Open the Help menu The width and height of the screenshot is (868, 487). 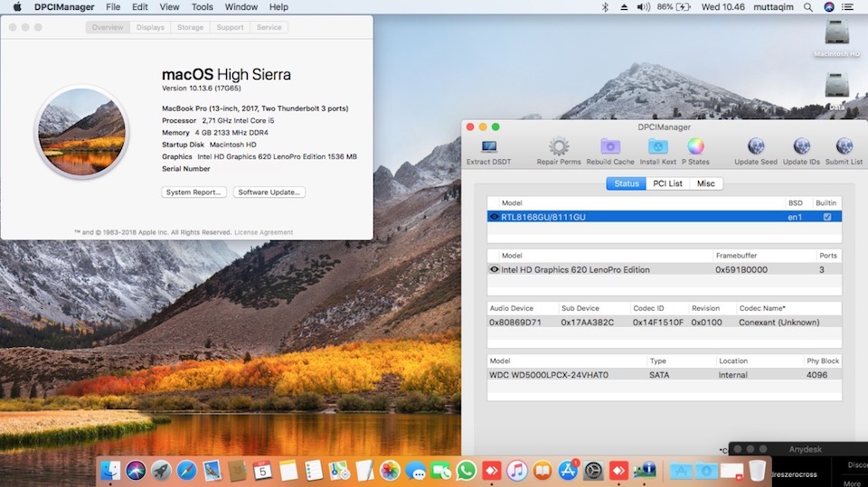pyautogui.click(x=279, y=7)
